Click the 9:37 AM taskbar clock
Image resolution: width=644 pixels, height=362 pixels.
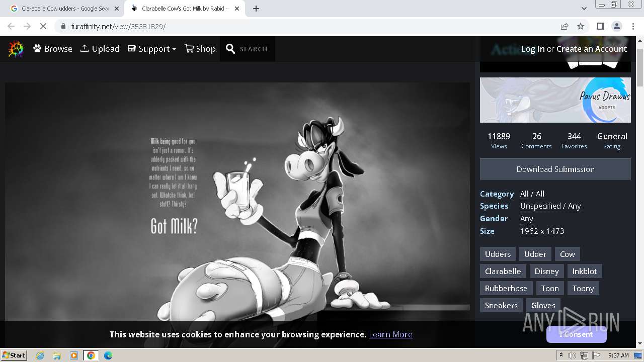pyautogui.click(x=618, y=355)
